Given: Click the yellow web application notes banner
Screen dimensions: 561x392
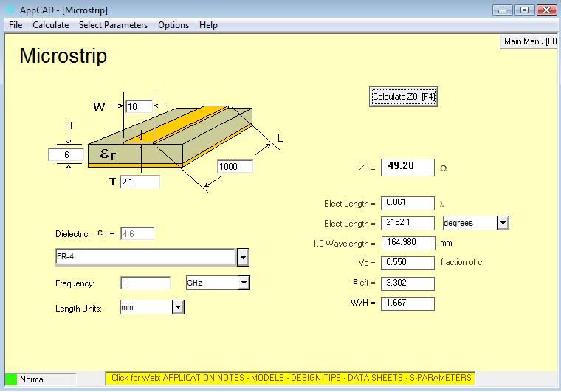Looking at the screenshot, I should click(290, 378).
